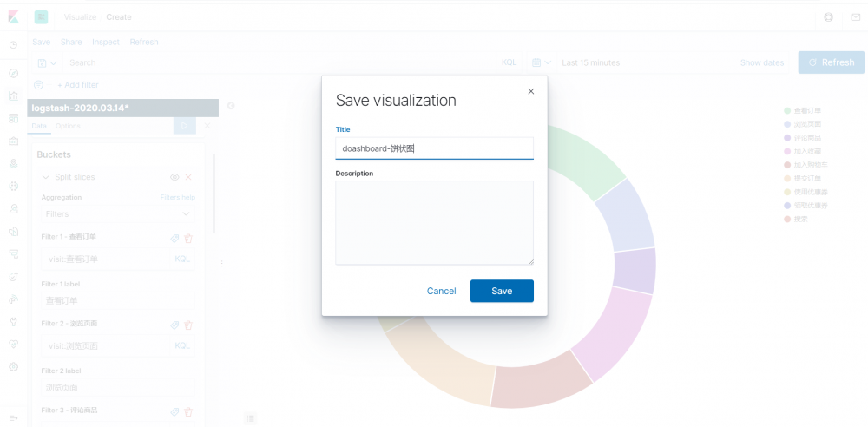Open the mail icon in top-right corner
The image size is (868, 427).
[x=855, y=17]
